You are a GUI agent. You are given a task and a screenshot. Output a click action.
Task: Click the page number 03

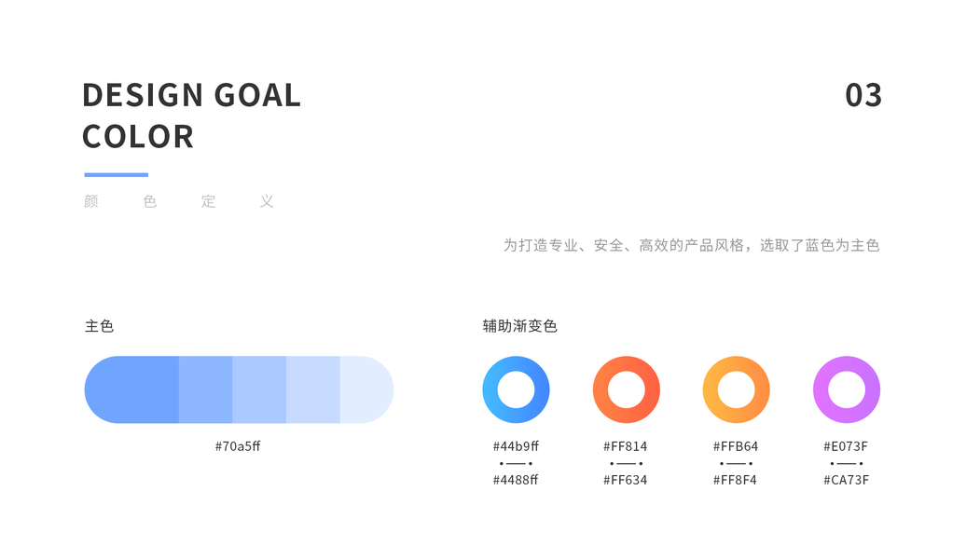[x=863, y=95]
